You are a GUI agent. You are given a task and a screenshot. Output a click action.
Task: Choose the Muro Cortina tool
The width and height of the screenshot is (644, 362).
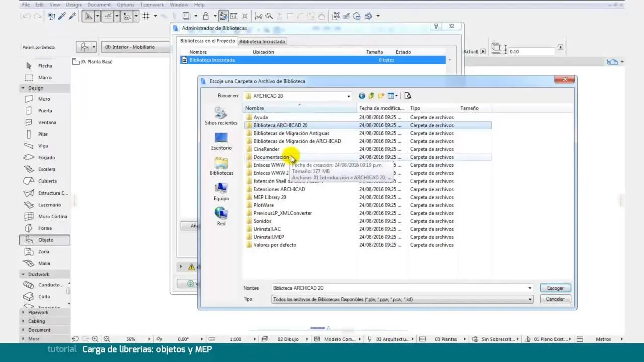[x=52, y=217]
